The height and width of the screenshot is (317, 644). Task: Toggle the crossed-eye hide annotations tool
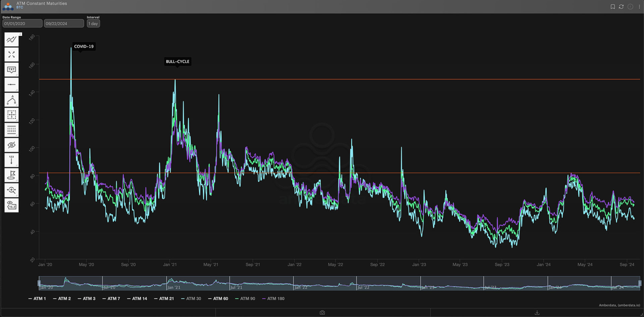[11, 145]
